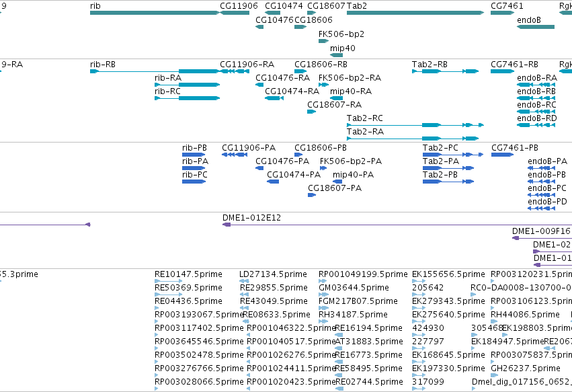Select the CG10474-PA protein

click(273, 182)
